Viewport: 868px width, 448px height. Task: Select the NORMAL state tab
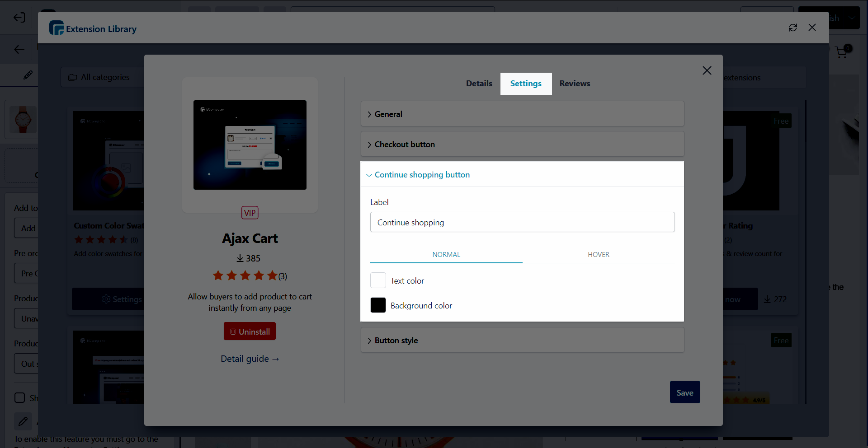[446, 255]
